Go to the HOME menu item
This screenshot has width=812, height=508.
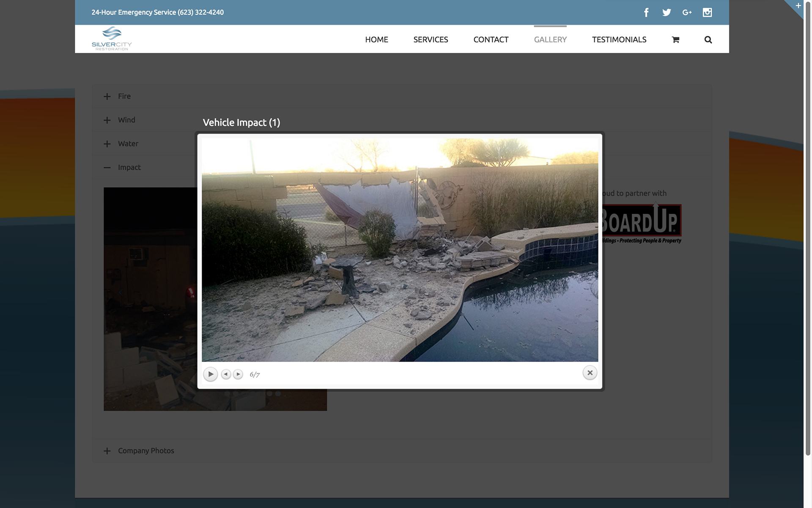pyautogui.click(x=376, y=39)
